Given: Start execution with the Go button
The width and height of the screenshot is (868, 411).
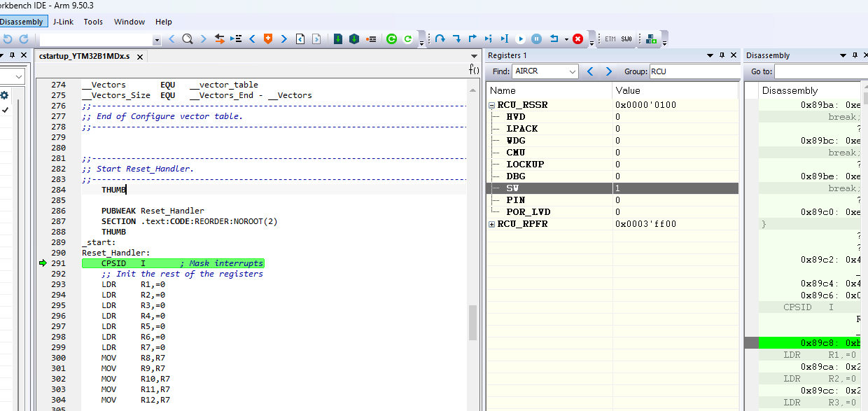Looking at the screenshot, I should tap(521, 39).
